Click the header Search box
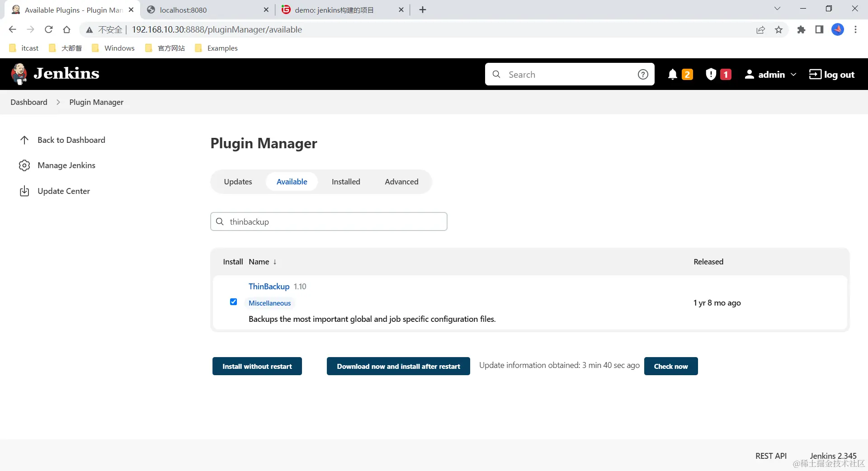Viewport: 868px width, 471px height. coord(570,74)
